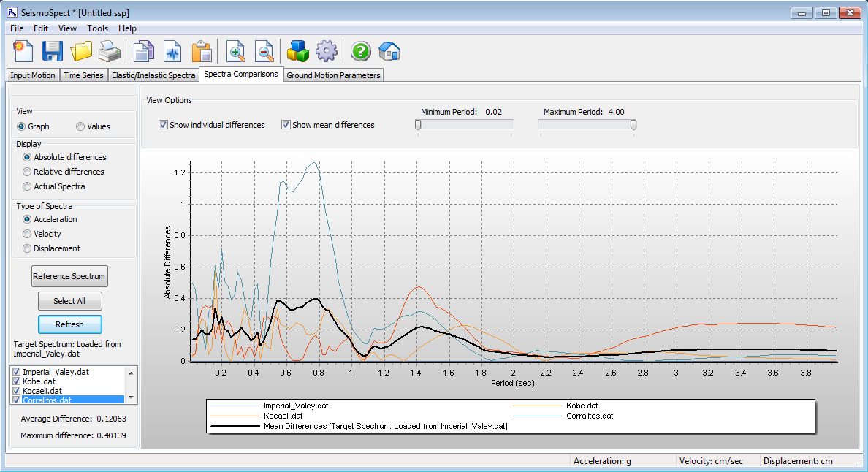Open the Tools menu
This screenshot has width=868, height=472.
point(97,28)
